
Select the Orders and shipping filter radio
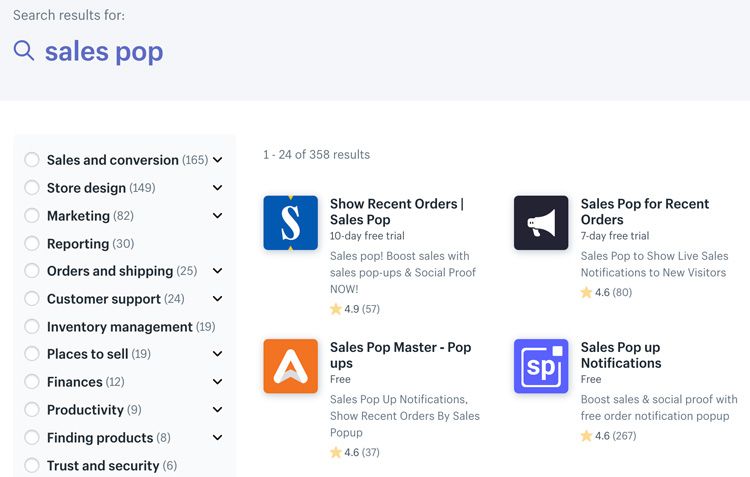(x=32, y=271)
